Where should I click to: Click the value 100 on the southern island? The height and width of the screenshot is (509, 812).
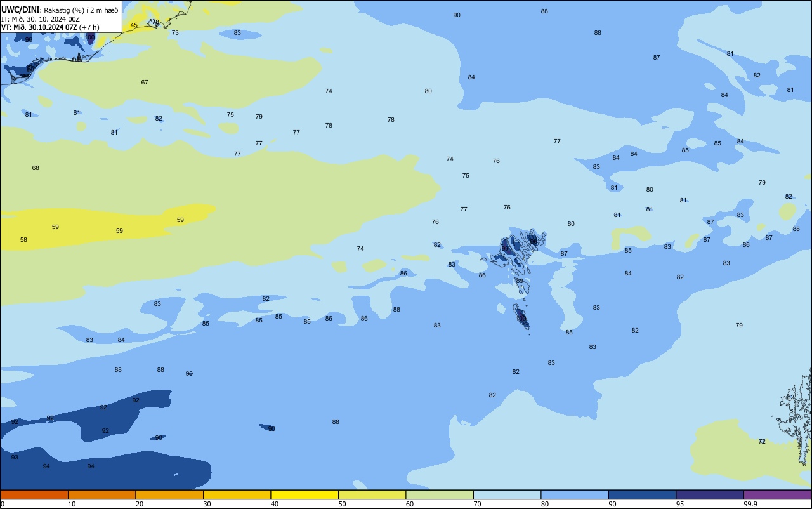click(x=521, y=319)
